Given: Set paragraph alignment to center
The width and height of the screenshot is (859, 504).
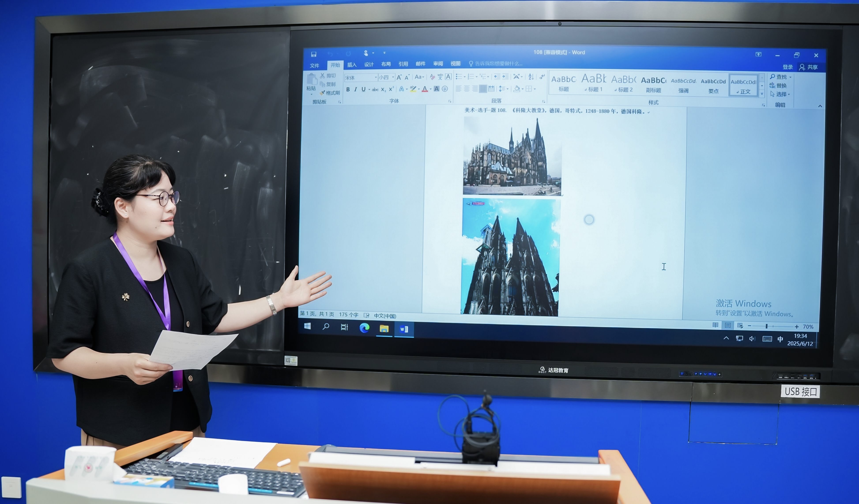Looking at the screenshot, I should click(x=467, y=89).
